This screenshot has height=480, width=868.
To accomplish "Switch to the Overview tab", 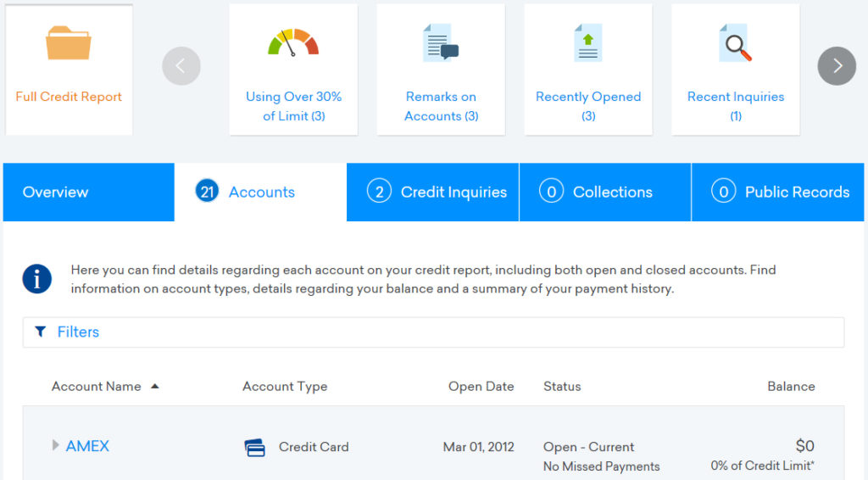I will 88,193.
